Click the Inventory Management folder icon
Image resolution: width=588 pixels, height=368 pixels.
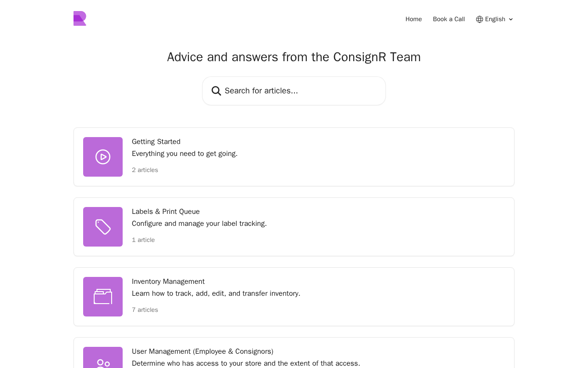[103, 297]
